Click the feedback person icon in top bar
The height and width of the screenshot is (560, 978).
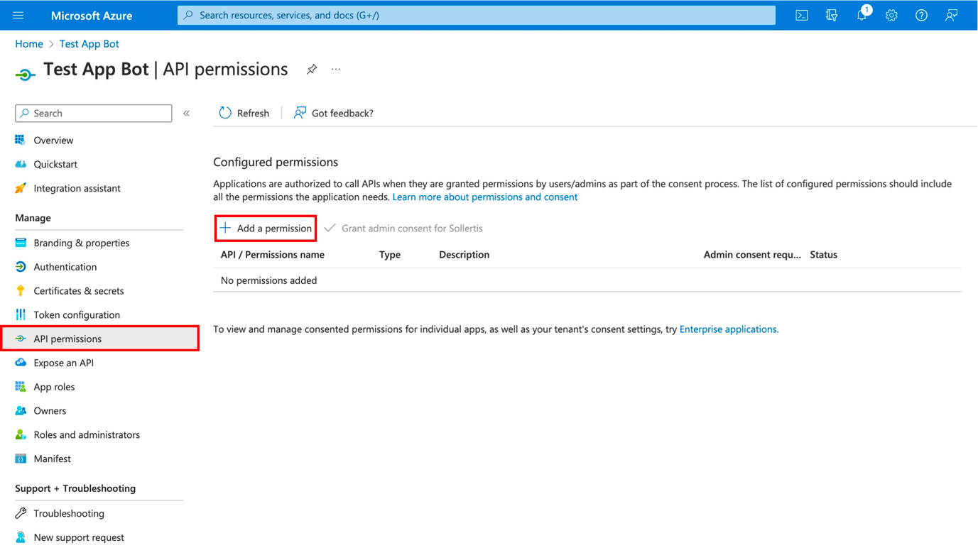point(951,15)
